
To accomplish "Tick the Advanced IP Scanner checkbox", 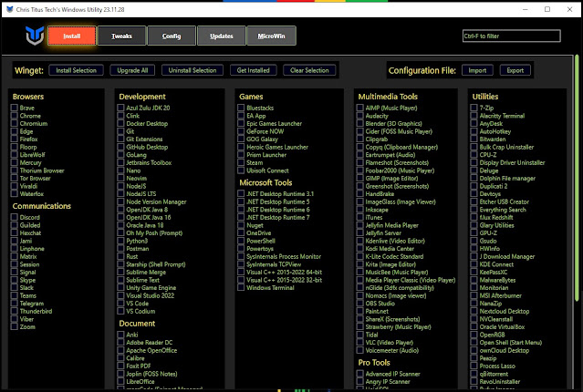I will coord(360,374).
